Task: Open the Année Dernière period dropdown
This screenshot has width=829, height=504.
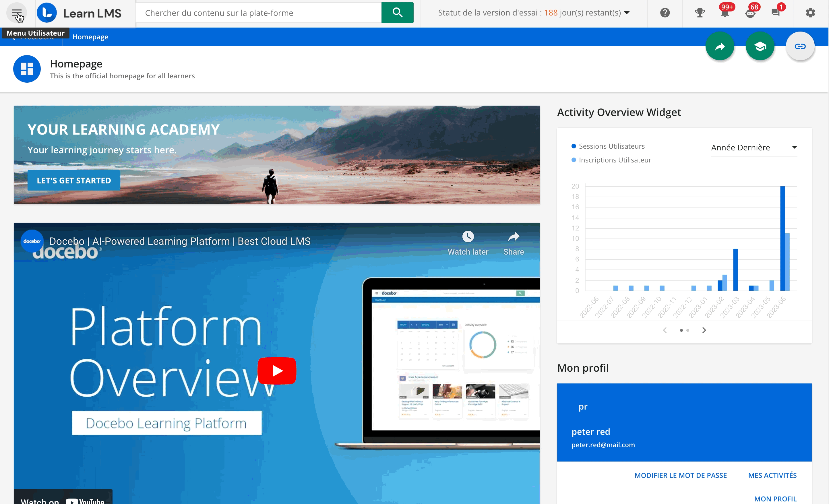Action: point(754,148)
